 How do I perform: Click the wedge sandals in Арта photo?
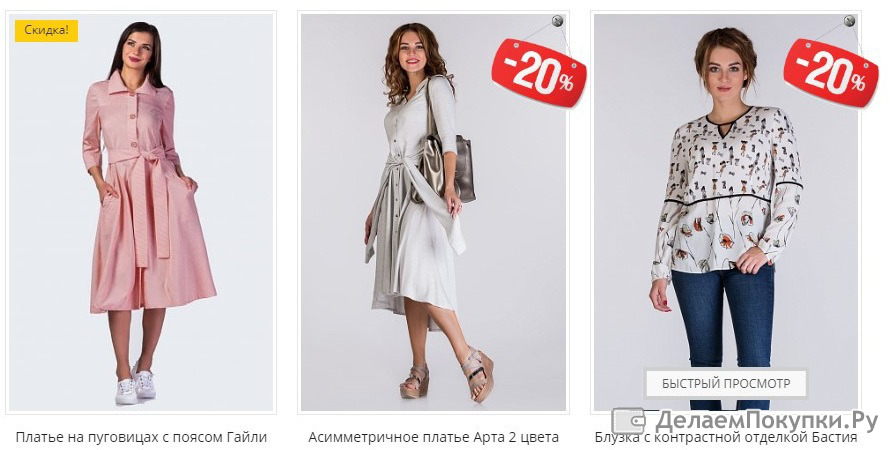click(x=447, y=375)
